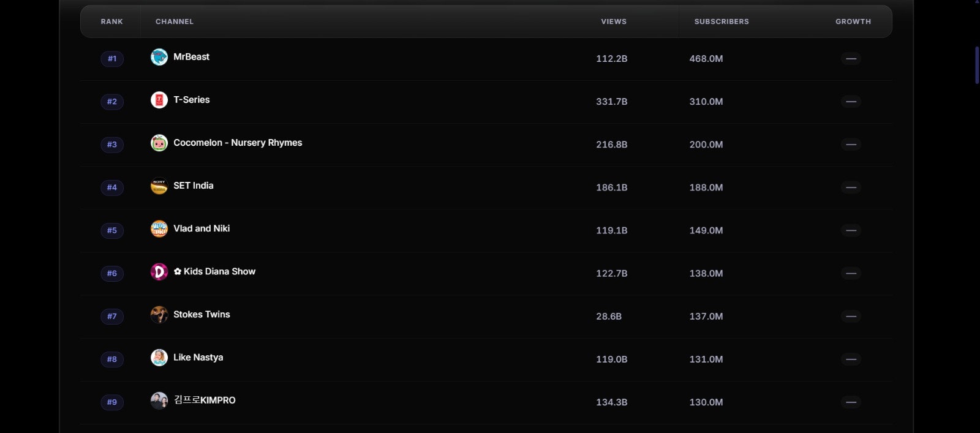This screenshot has height=433, width=980.
Task: Open the SET India channel name
Action: pyautogui.click(x=194, y=185)
